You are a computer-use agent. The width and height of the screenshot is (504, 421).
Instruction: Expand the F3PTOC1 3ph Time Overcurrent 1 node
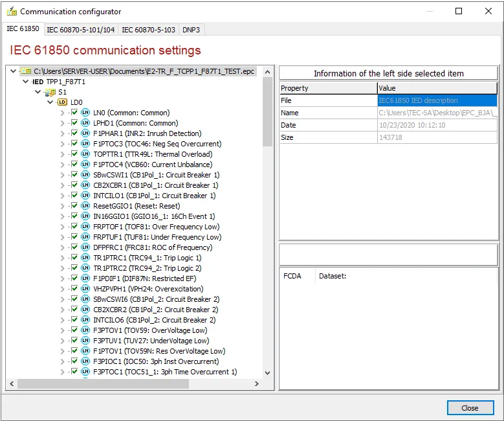(62, 372)
